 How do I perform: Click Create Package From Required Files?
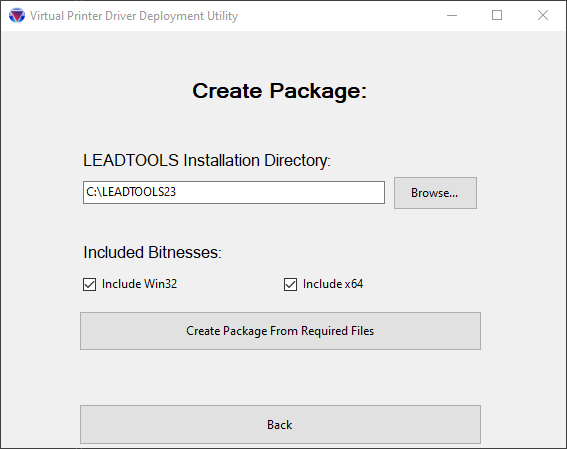coord(280,331)
